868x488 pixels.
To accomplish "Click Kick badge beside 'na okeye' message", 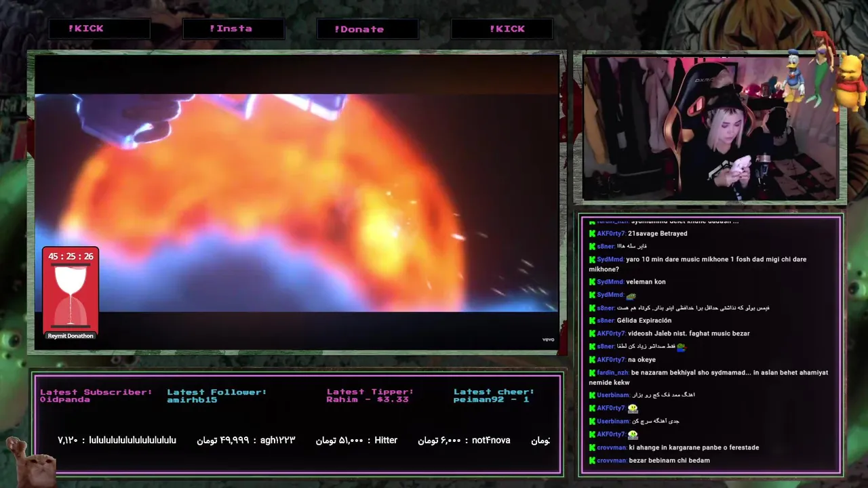I will 592,359.
